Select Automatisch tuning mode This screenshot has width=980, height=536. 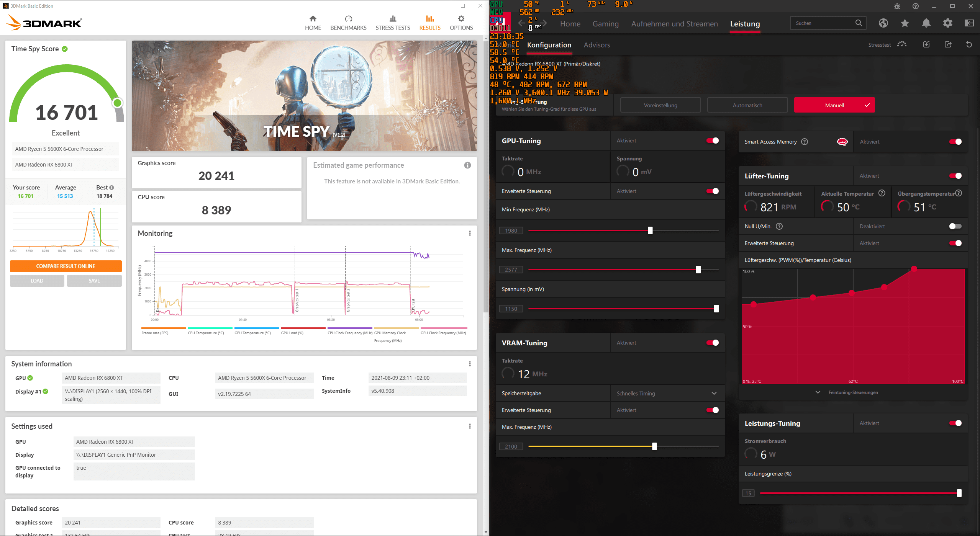point(747,105)
